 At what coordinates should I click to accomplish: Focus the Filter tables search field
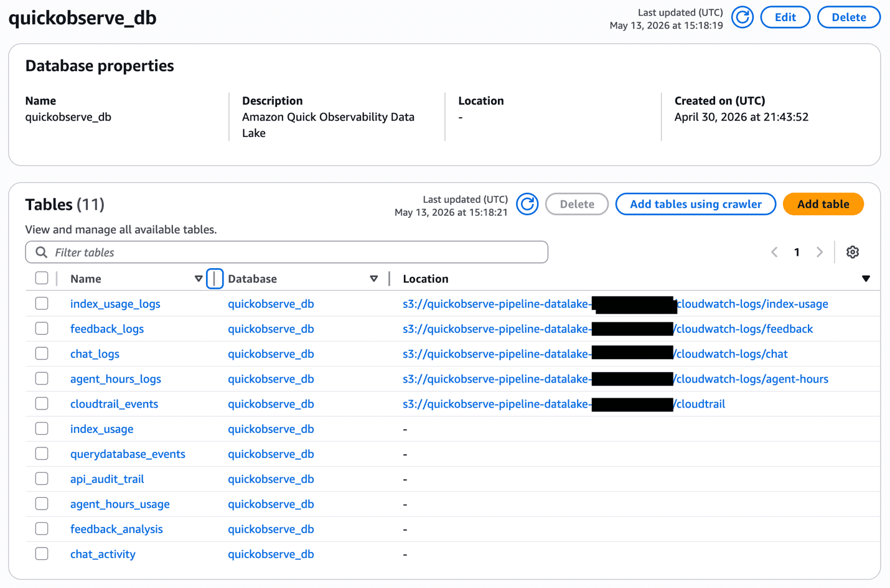coord(286,252)
